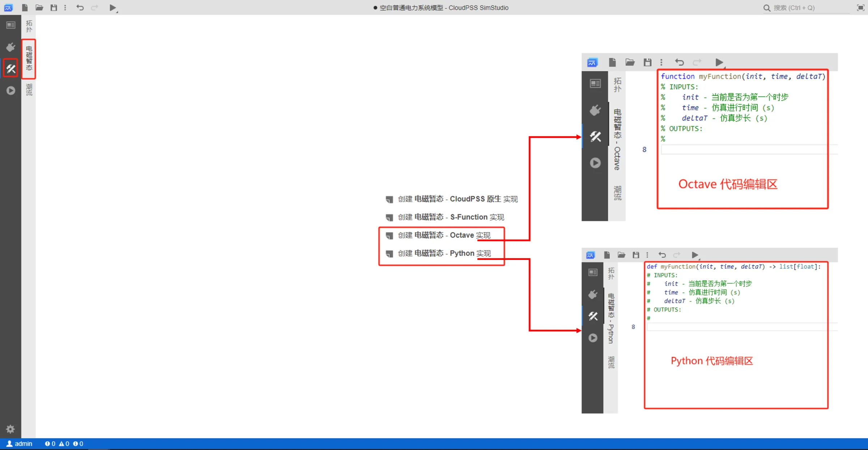Open the summary panel icon in the main left sidebar
This screenshot has height=450, width=868.
pos(10,25)
